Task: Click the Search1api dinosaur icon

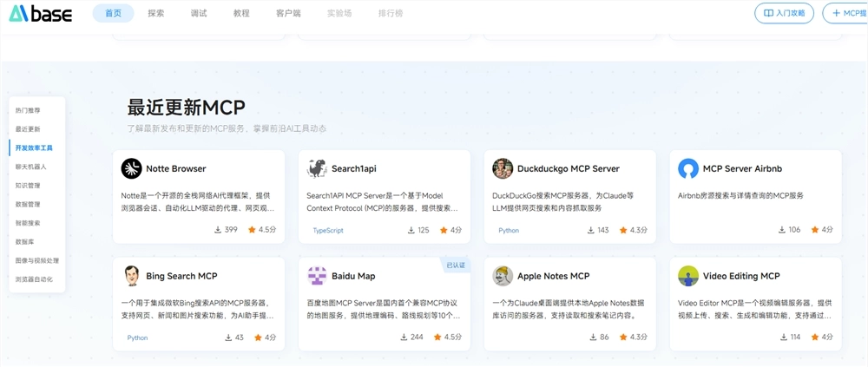Action: point(317,168)
